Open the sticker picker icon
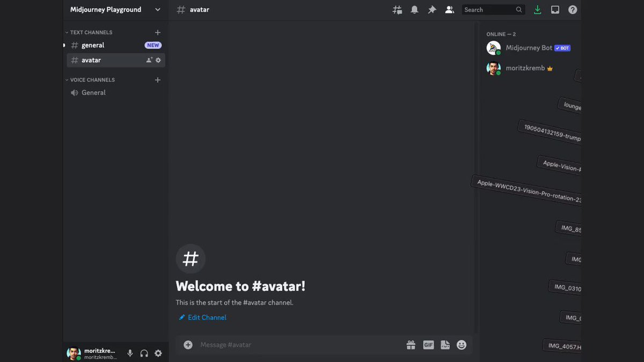This screenshot has height=362, width=644. 445,345
